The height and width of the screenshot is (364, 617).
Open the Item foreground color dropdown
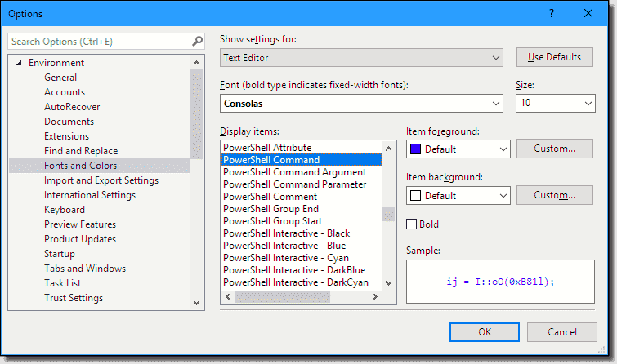pyautogui.click(x=458, y=149)
